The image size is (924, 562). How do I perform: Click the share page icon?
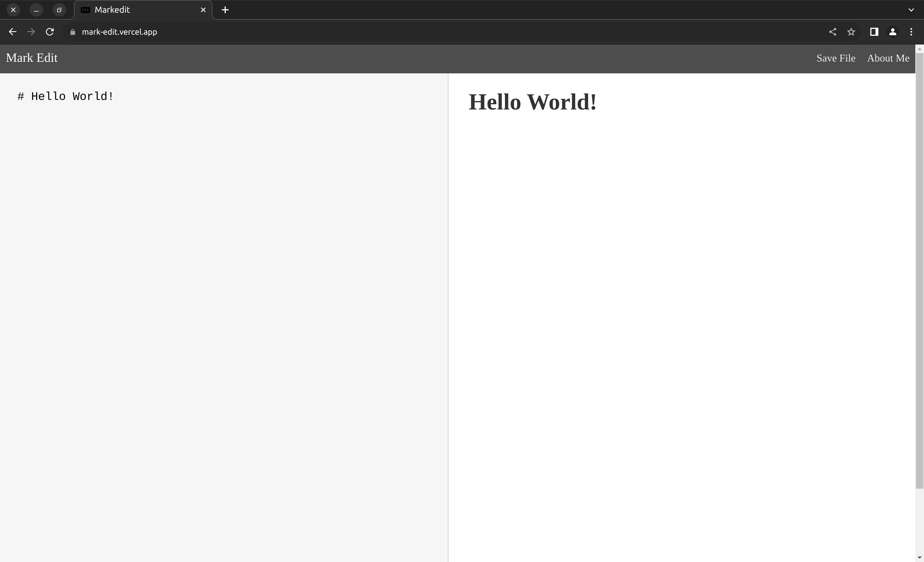(832, 32)
